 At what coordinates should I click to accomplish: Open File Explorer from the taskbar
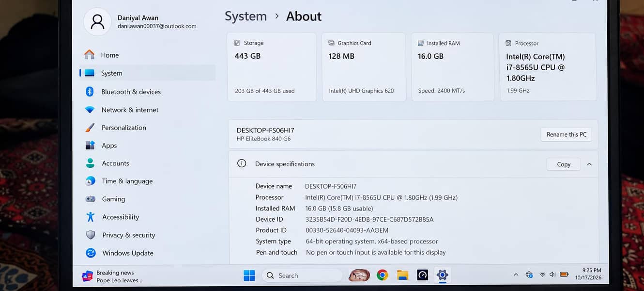click(402, 275)
